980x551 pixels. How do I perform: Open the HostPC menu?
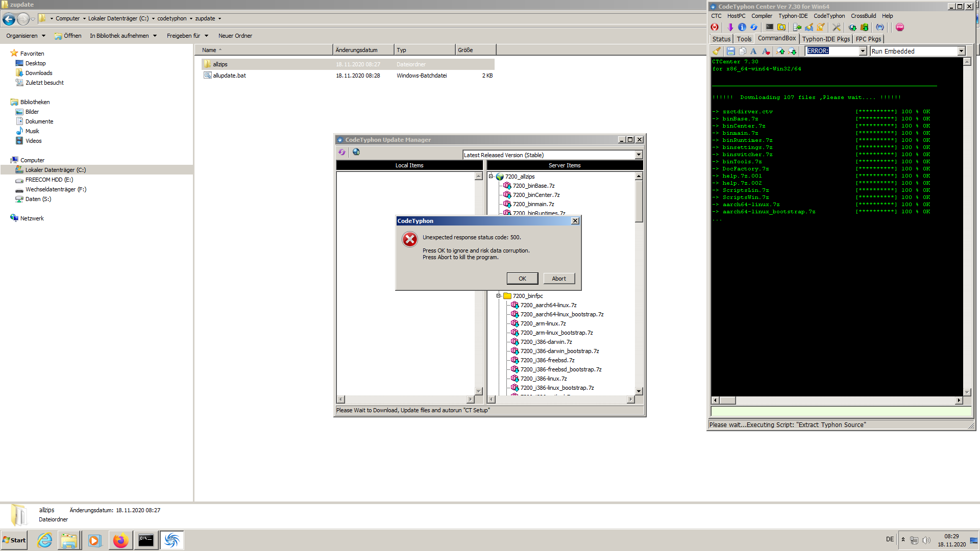pos(736,16)
